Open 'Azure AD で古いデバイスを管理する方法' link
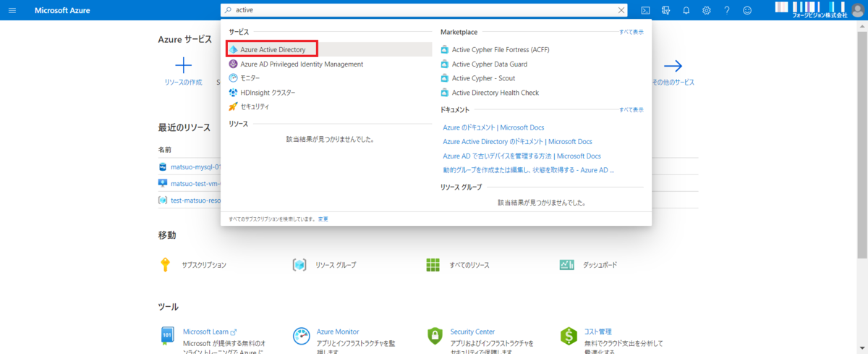868x354 pixels. (x=522, y=156)
